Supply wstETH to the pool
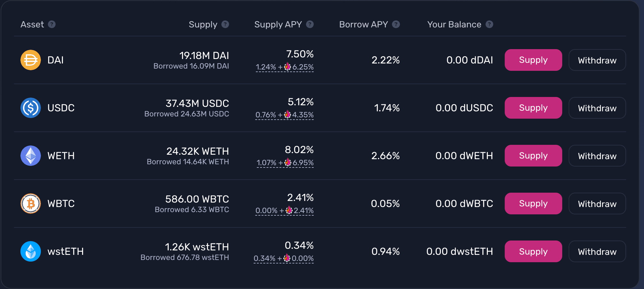 (x=533, y=251)
